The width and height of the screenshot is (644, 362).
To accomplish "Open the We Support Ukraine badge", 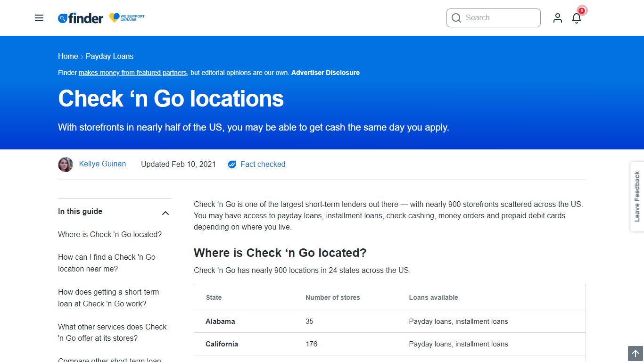I will coord(127,18).
